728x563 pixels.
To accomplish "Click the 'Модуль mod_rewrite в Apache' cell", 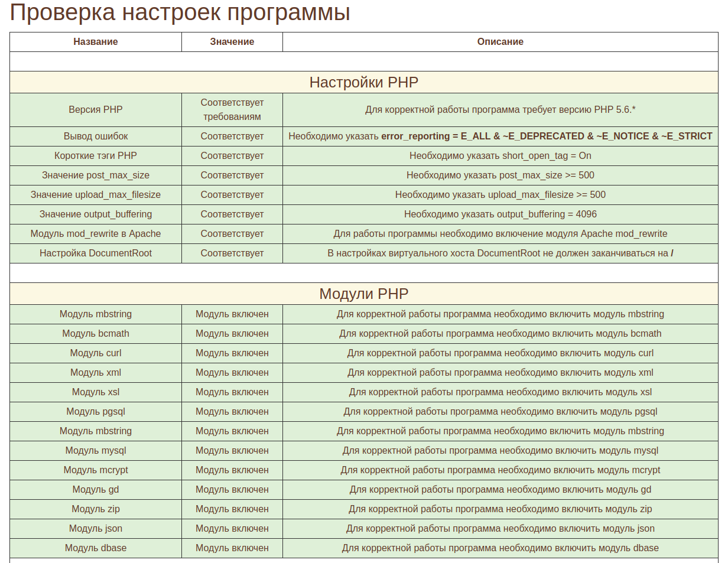I will click(x=96, y=234).
